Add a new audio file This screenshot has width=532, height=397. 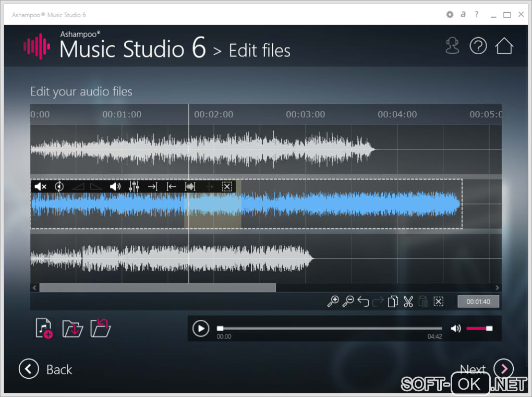click(x=44, y=328)
